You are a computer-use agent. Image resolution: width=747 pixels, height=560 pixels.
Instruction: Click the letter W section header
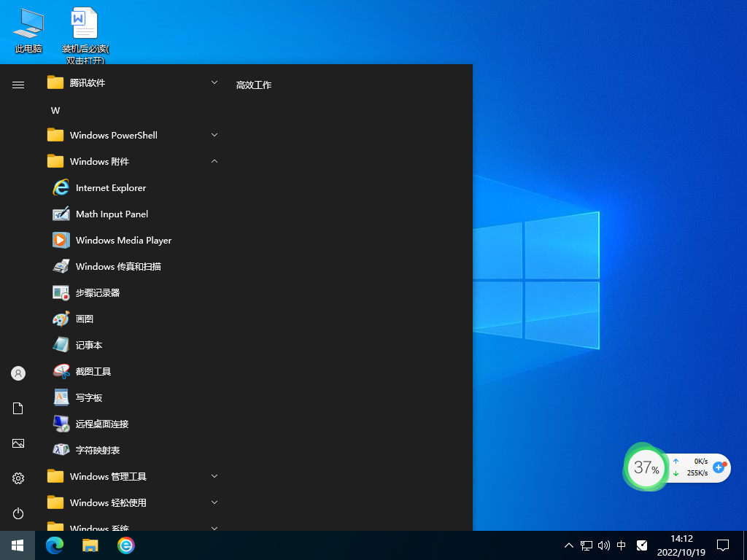click(x=55, y=110)
